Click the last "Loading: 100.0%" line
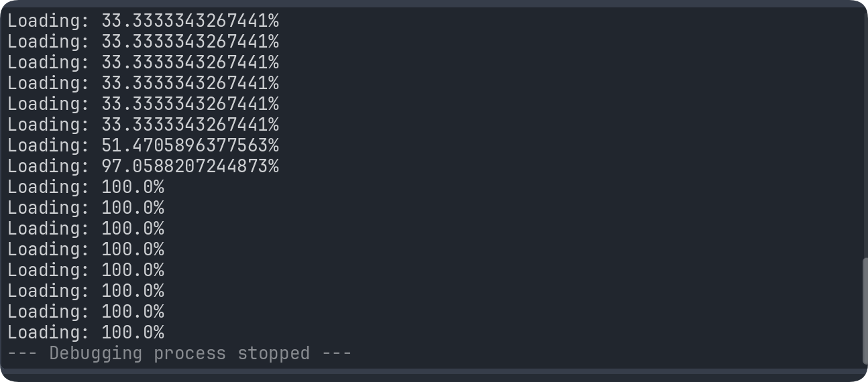 click(86, 332)
